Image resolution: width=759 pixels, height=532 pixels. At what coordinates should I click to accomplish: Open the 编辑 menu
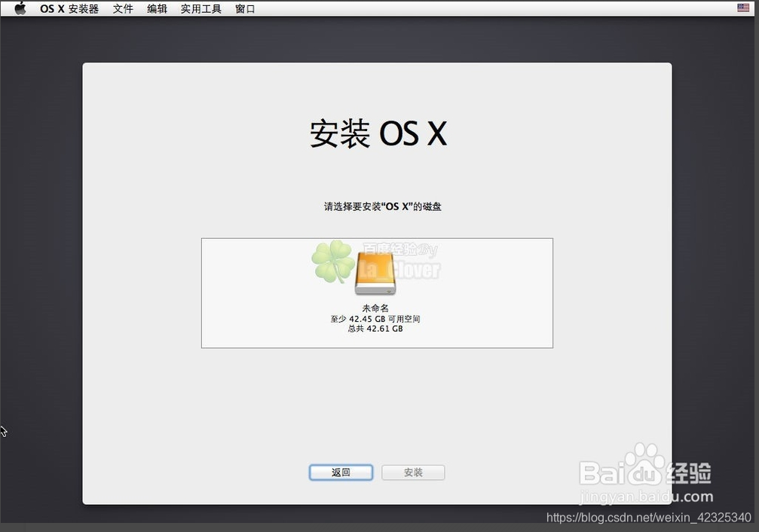(157, 9)
